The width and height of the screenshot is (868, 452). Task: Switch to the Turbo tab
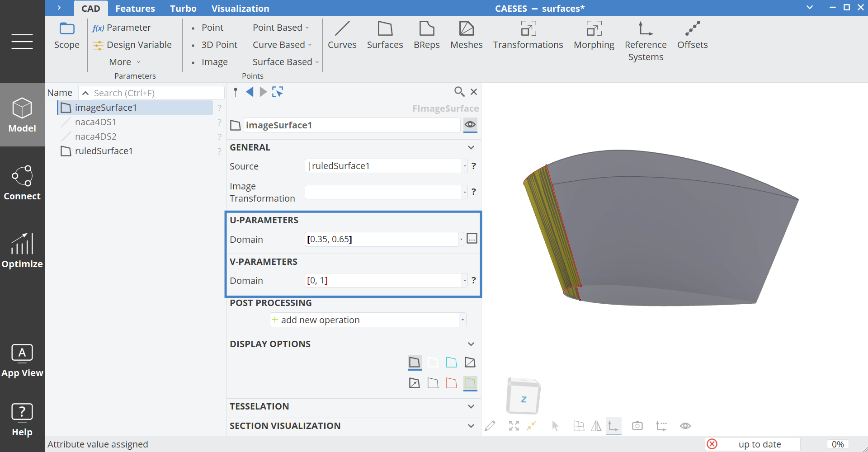183,8
